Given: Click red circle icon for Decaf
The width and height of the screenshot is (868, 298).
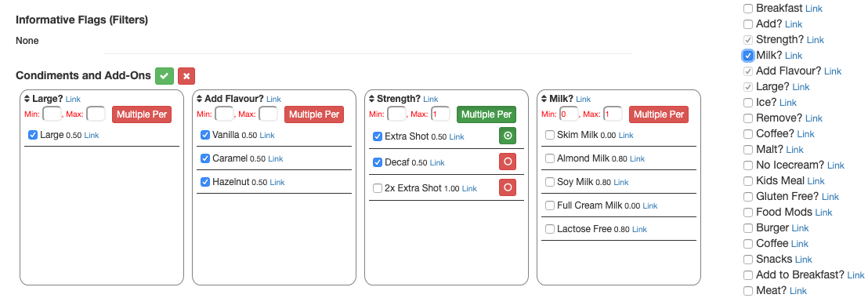Looking at the screenshot, I should pyautogui.click(x=508, y=162).
